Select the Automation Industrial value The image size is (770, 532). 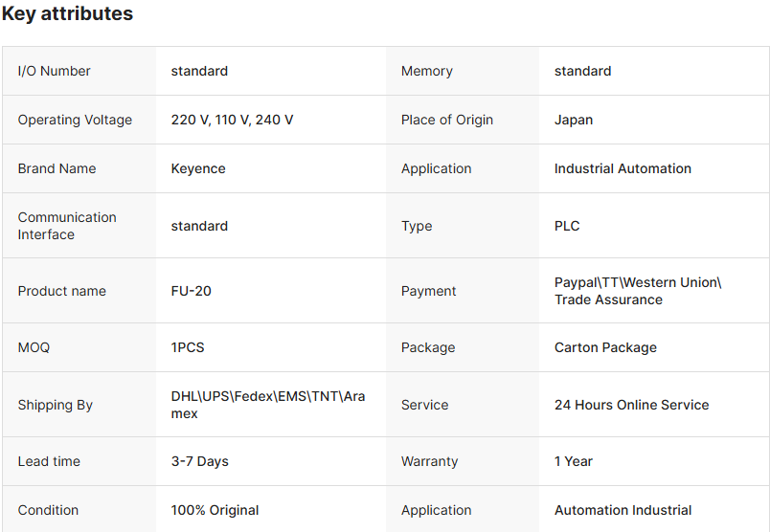(x=623, y=510)
